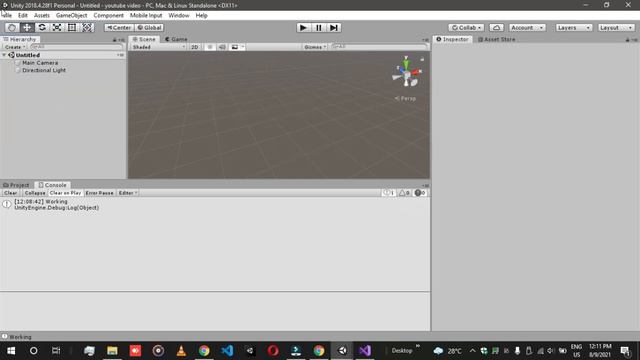The width and height of the screenshot is (640, 360).
Task: Open VLC media player from taskbar
Action: pos(181,351)
